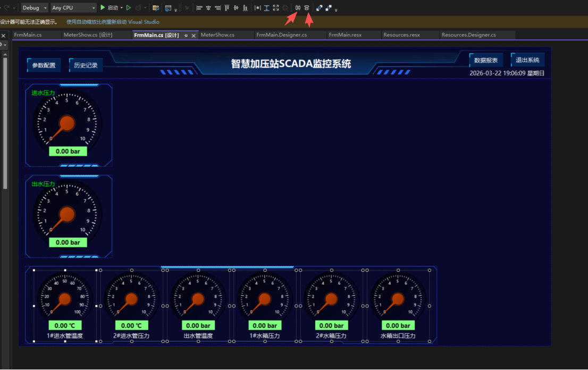Viewport: 588px width, 370px height.
Task: Click the Send to Back icon
Action: [329, 8]
